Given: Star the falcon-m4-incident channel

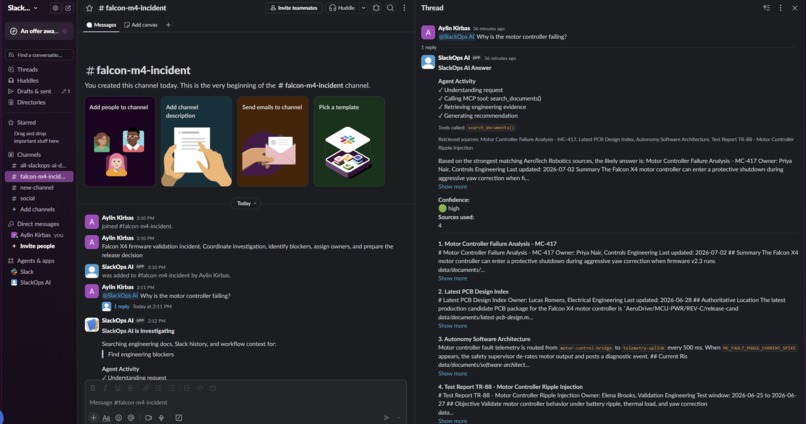Looking at the screenshot, I should point(89,8).
